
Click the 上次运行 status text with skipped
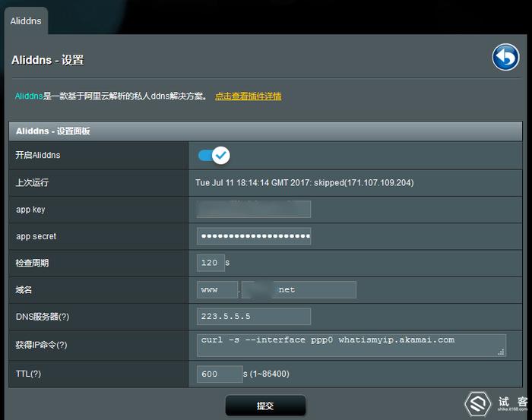(x=304, y=183)
